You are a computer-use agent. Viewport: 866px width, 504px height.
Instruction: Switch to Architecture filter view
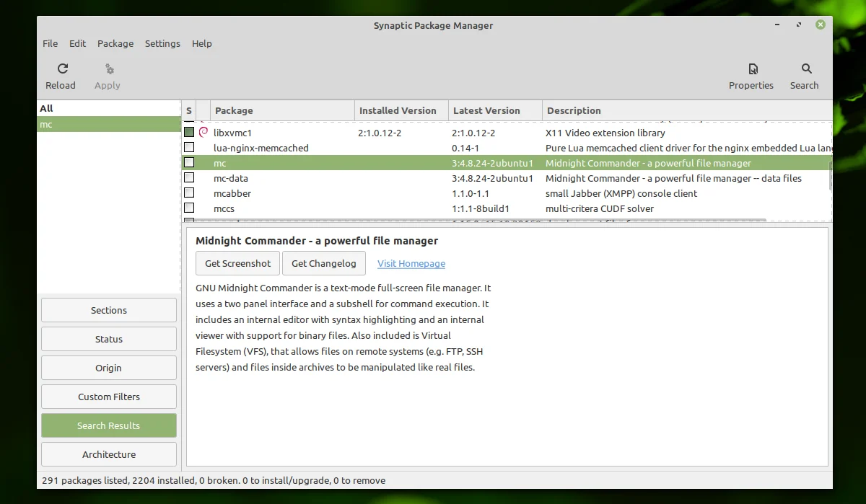pyautogui.click(x=109, y=454)
